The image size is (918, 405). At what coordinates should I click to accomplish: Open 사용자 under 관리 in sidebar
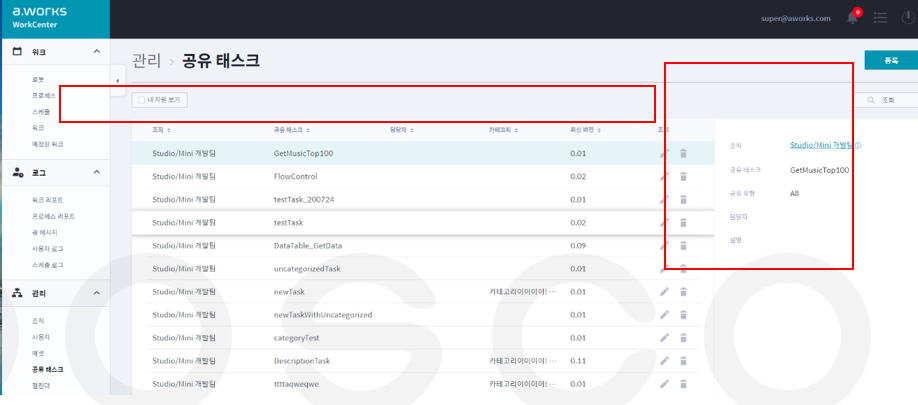pyautogui.click(x=40, y=337)
